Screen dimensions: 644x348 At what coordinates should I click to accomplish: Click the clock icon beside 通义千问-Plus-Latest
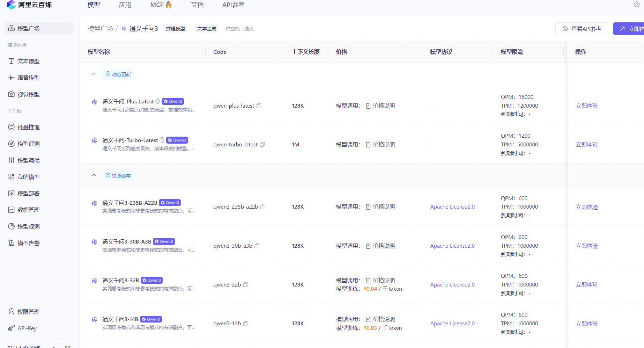158,101
